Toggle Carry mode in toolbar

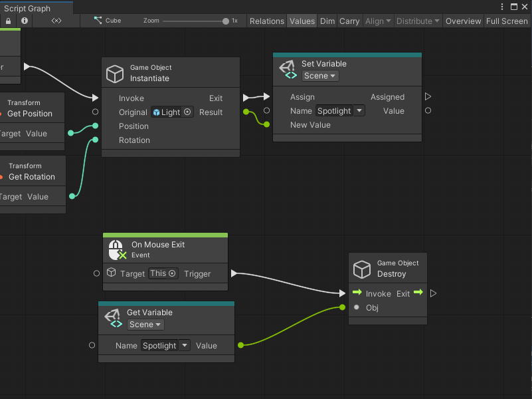[349, 21]
